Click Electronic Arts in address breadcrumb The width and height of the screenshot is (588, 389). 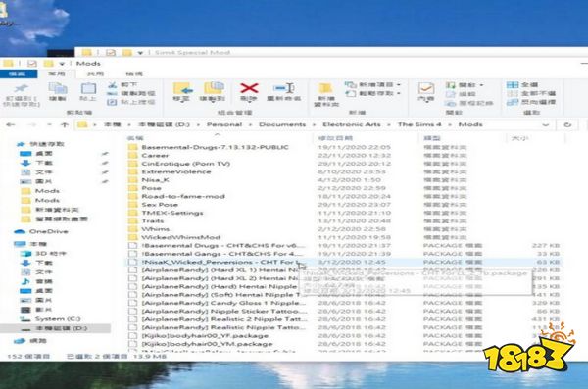[352, 124]
